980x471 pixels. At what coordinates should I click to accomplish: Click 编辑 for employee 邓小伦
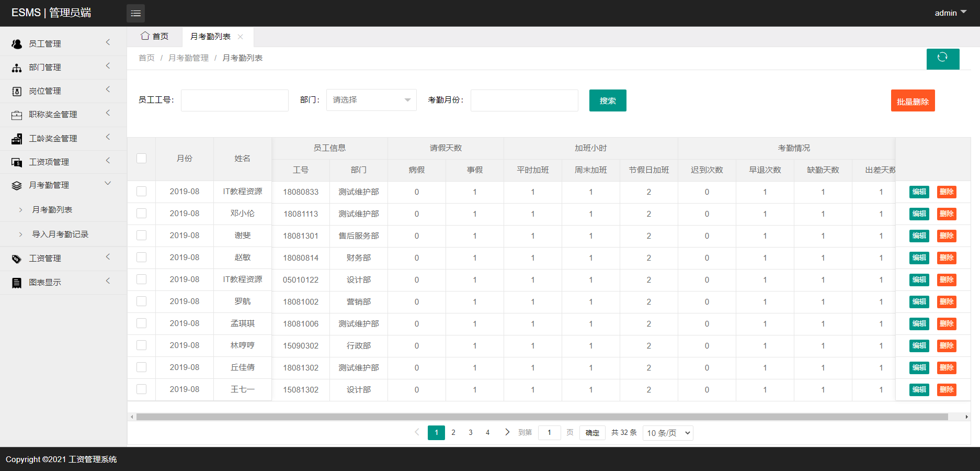coord(919,214)
